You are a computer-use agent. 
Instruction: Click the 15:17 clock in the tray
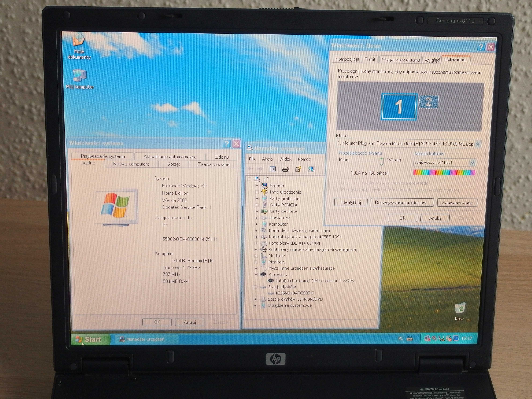coord(467,338)
